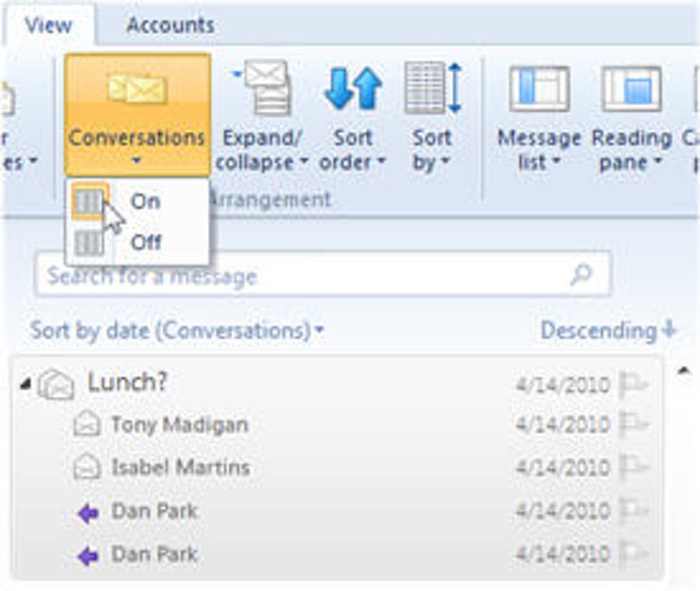The width and height of the screenshot is (700, 591).
Task: Click the envelope icon beside Tony Madigan
Action: [x=87, y=425]
